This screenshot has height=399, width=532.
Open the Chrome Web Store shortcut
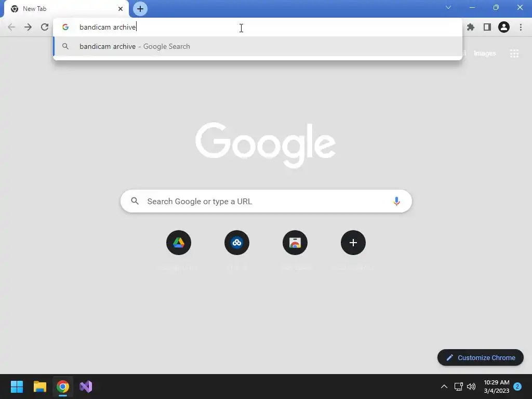click(x=295, y=243)
